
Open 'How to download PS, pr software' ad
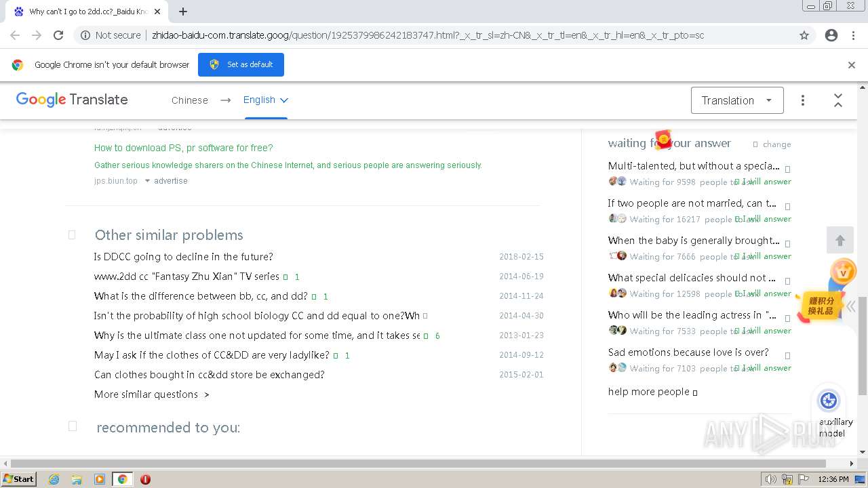183,148
